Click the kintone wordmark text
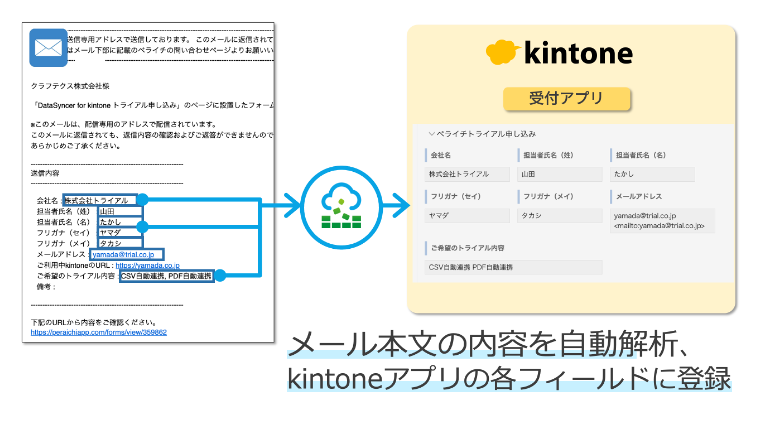774x446 pixels. 579,53
